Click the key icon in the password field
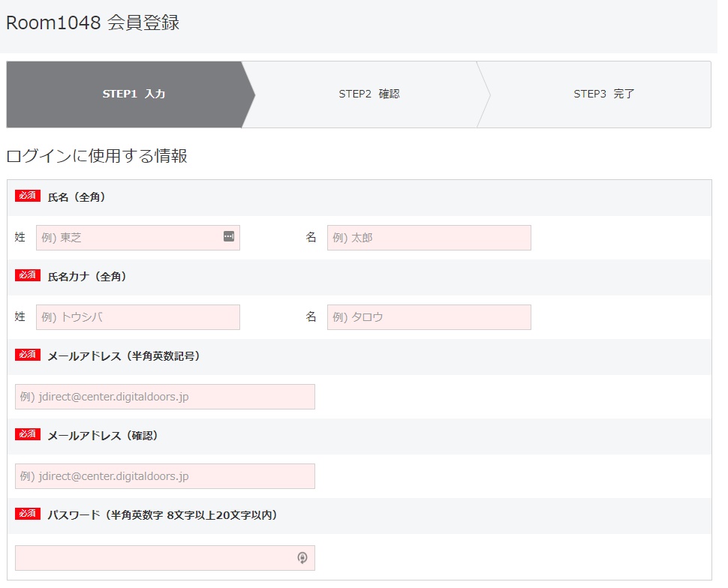 pyautogui.click(x=302, y=557)
